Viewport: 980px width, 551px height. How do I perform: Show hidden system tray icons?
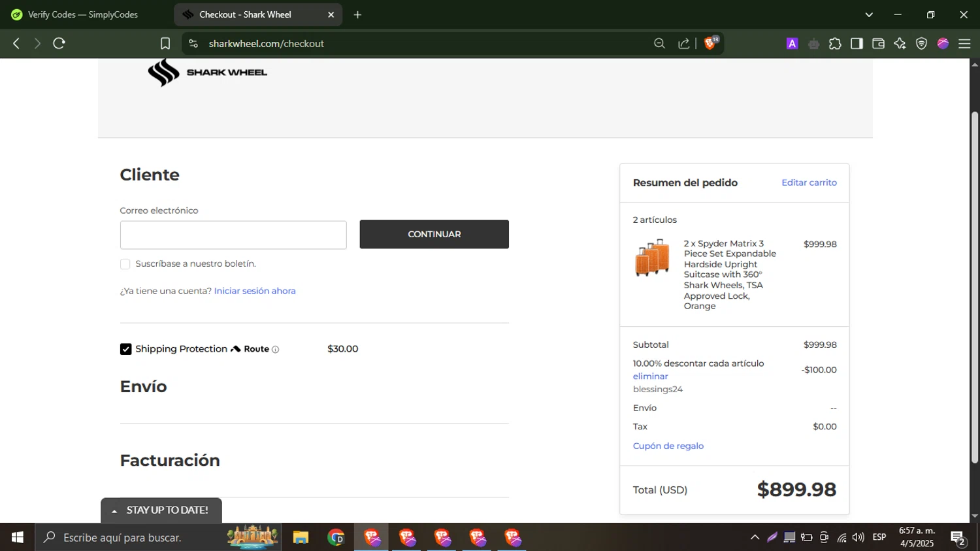point(755,537)
